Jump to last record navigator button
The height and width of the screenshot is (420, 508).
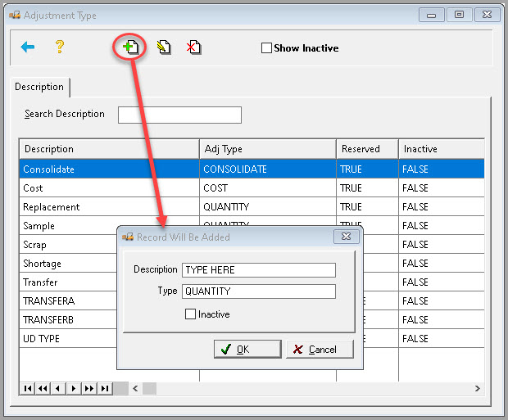105,388
